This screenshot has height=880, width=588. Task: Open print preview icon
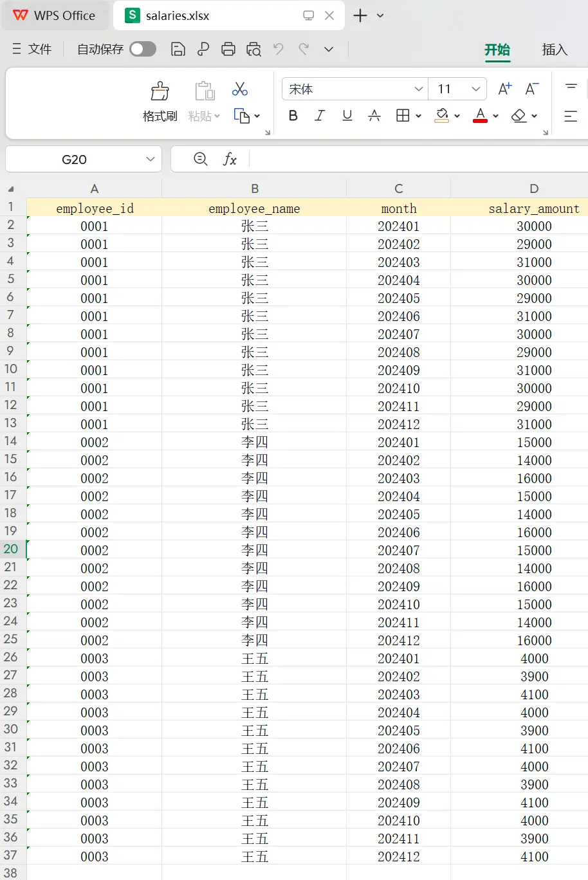[253, 49]
